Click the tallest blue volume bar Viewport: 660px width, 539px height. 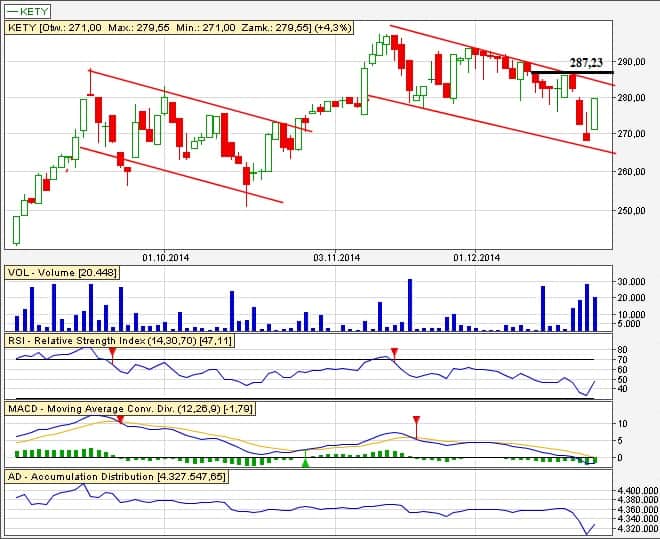[x=410, y=305]
